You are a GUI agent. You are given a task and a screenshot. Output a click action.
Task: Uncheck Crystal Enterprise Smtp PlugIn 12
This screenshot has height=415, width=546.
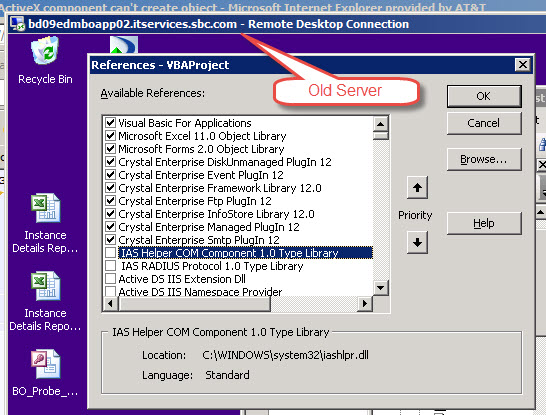tap(110, 240)
